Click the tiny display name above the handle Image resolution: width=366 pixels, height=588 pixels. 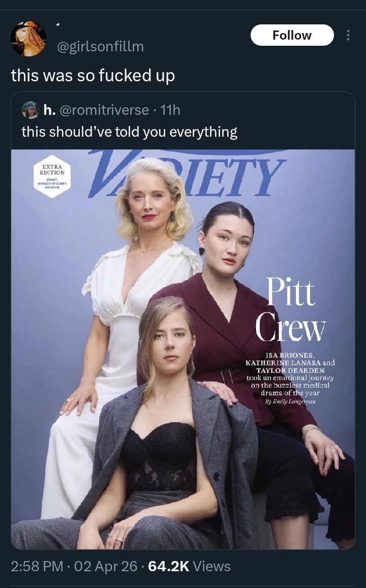[x=58, y=25]
